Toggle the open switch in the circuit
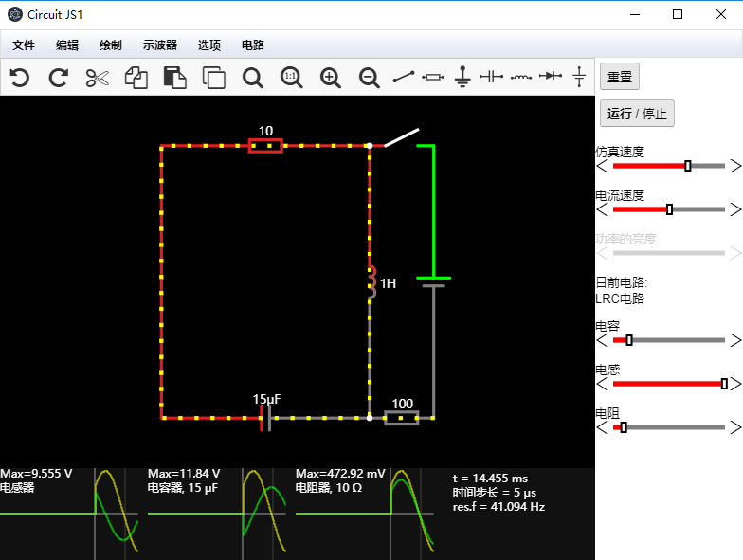Image resolution: width=743 pixels, height=560 pixels. tap(402, 137)
